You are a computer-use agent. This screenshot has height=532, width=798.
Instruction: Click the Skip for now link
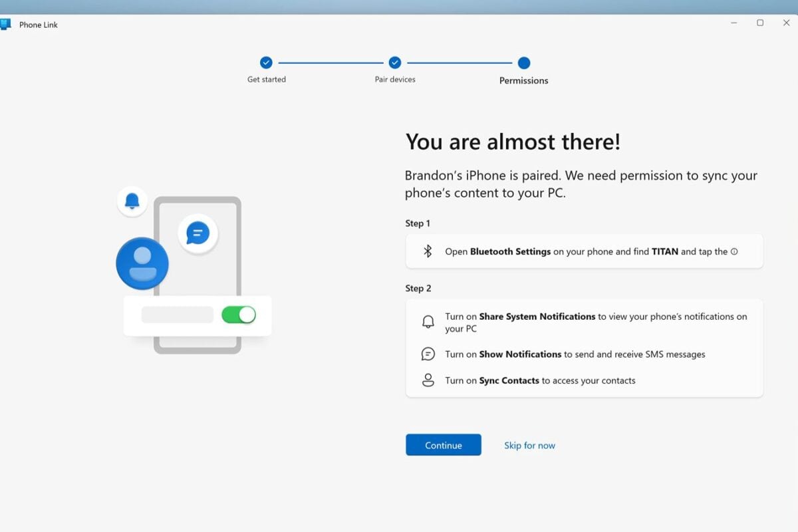click(x=529, y=446)
